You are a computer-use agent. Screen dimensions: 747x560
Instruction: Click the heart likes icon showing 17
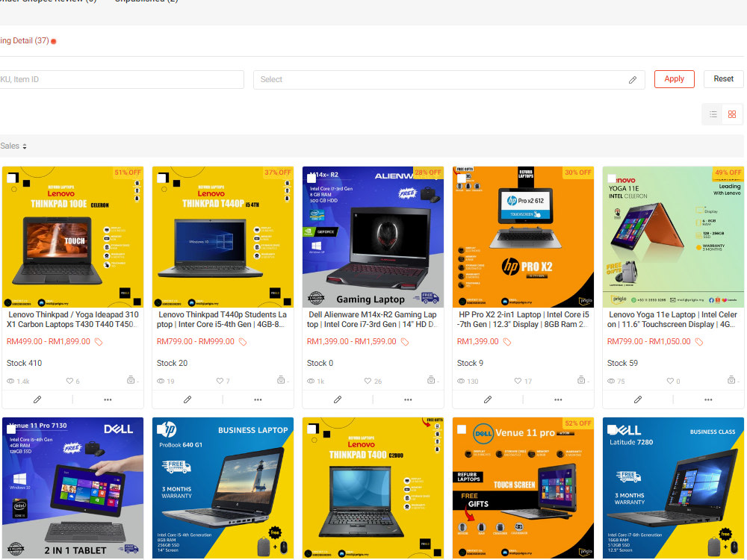[x=518, y=381]
